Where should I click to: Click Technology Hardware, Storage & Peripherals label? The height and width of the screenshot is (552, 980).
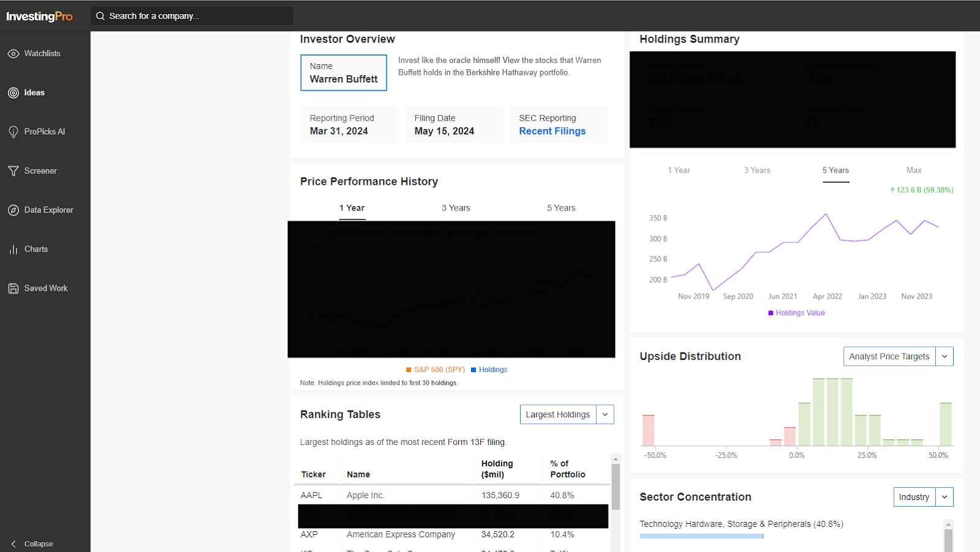(x=741, y=524)
